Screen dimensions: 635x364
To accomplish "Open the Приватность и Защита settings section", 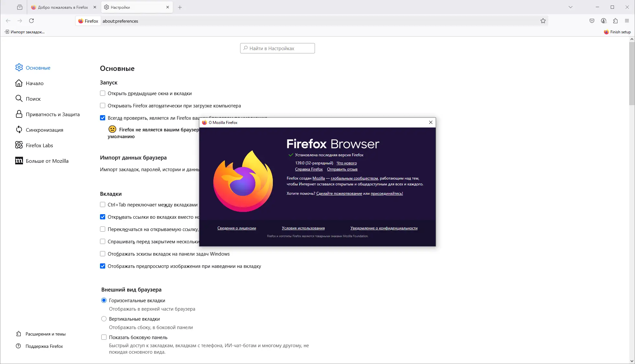I will (x=52, y=115).
